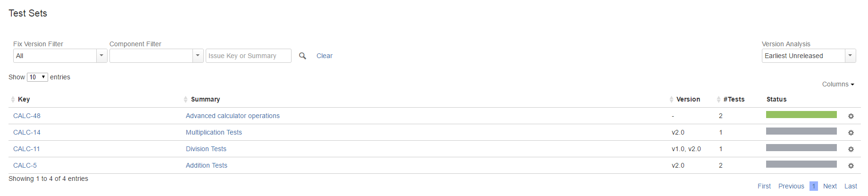Viewport: 868px width, 196px height.
Task: Click the Clear filter link
Action: pos(325,56)
